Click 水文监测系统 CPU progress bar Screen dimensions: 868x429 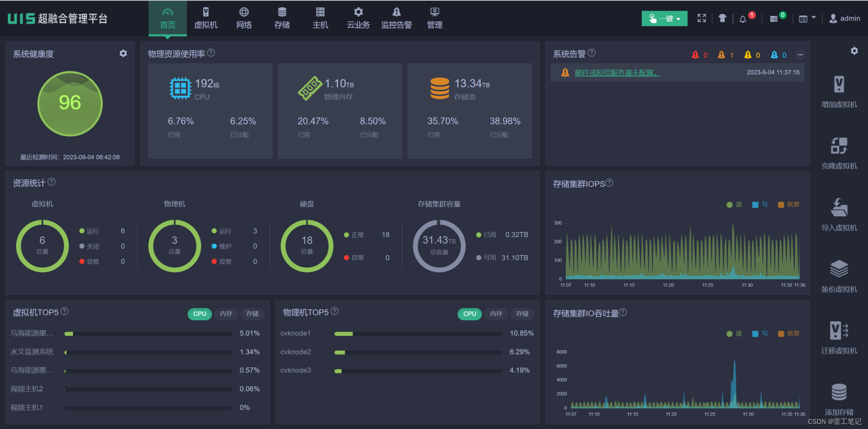coord(148,352)
